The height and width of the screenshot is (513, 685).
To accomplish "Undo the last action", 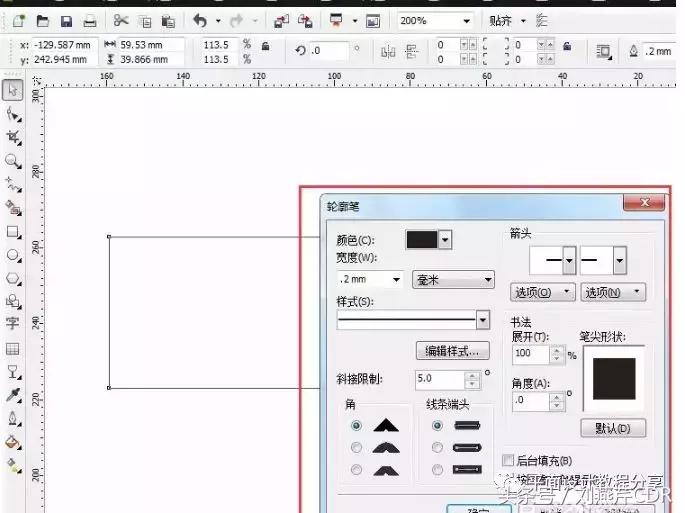I will [x=200, y=21].
